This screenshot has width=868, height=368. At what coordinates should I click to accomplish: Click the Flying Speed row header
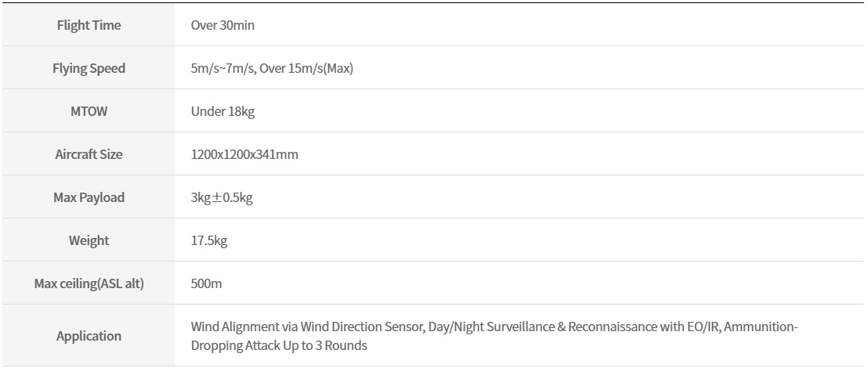point(89,68)
